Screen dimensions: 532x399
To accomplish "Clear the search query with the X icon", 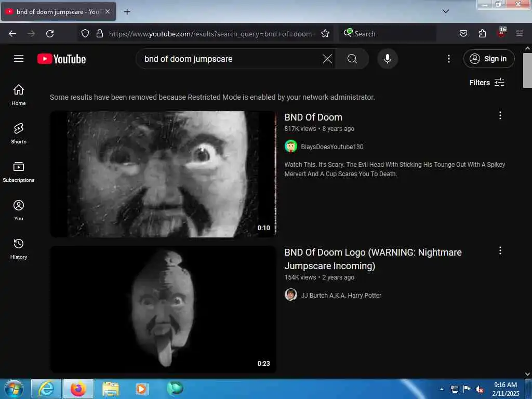I will pyautogui.click(x=327, y=59).
